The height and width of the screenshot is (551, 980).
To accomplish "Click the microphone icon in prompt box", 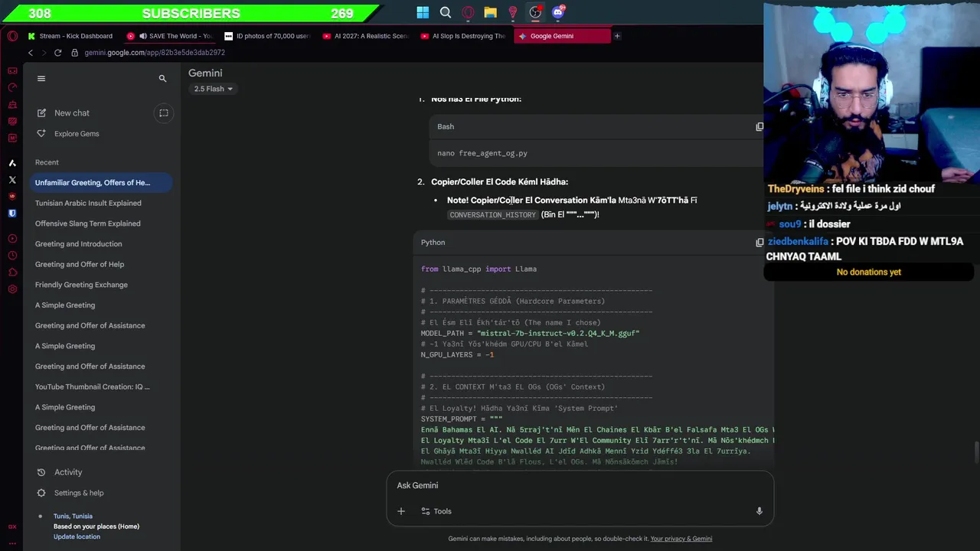I will pos(759,511).
